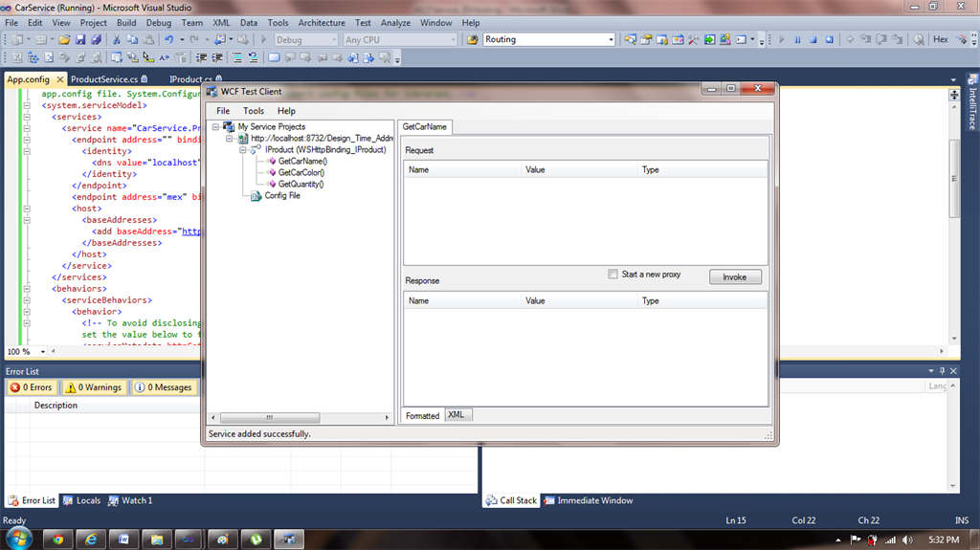Image resolution: width=980 pixels, height=550 pixels.
Task: Uncomment selected lines icon
Action: [253, 57]
